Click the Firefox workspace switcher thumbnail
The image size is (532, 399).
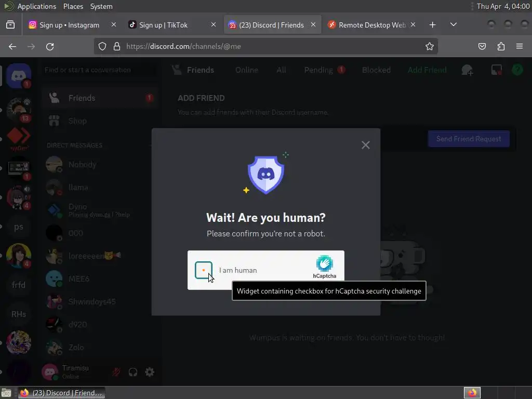472,393
